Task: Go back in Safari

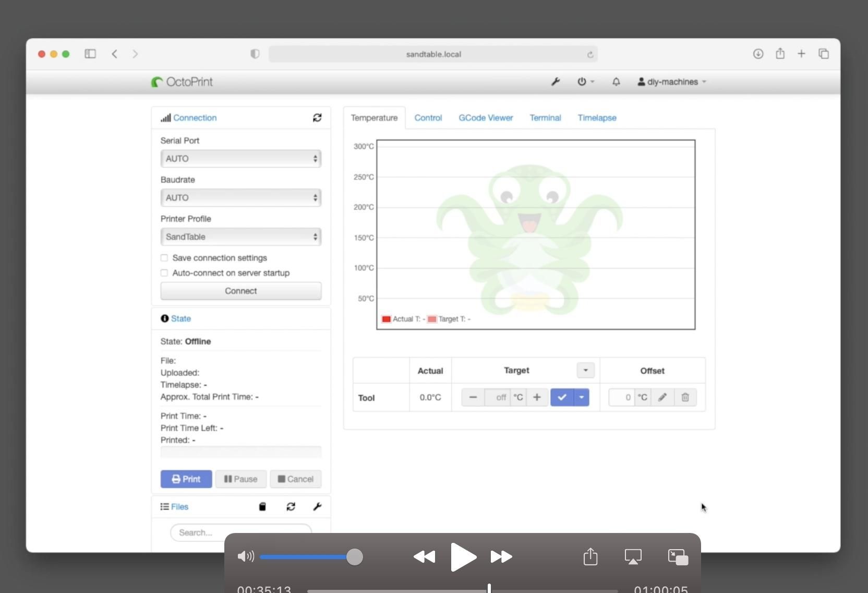Action: point(115,54)
